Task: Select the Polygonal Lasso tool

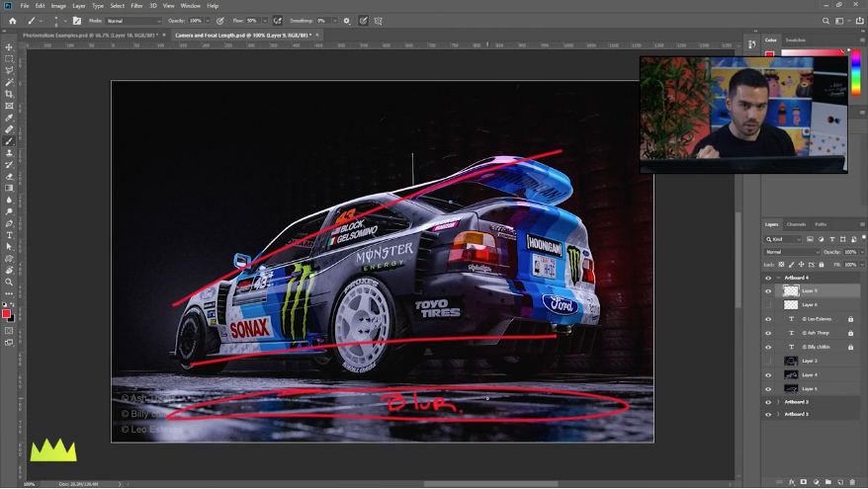Action: coord(9,70)
